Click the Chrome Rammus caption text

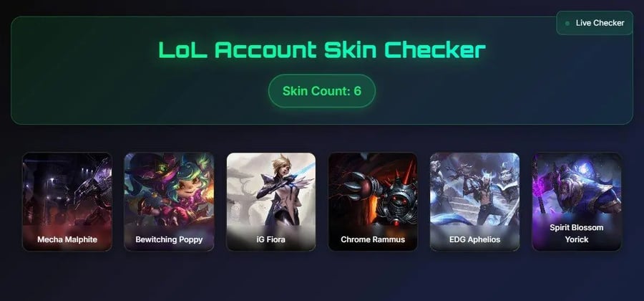[x=373, y=239]
